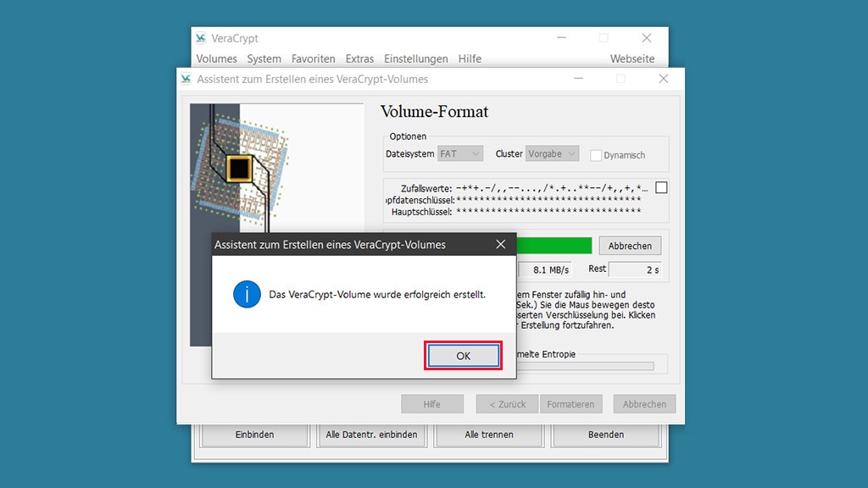Viewport: 868px width, 488px height.
Task: Click the blue info icon in the dialog
Action: [246, 296]
